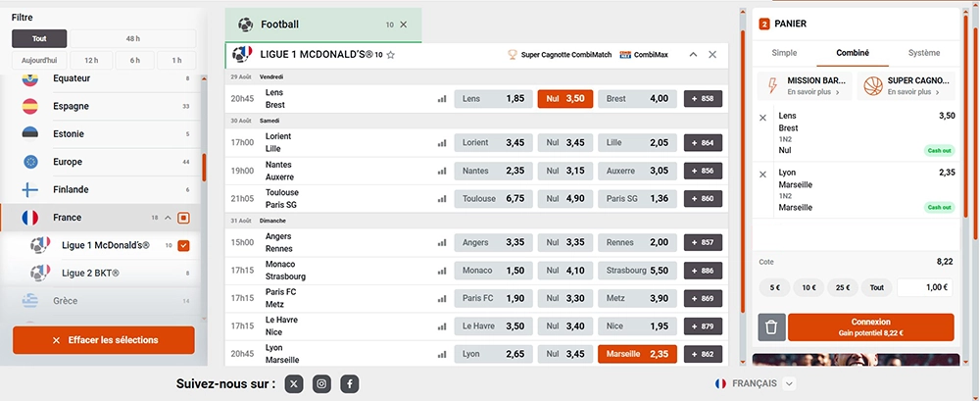
Task: Click the Connexion button
Action: (x=870, y=327)
